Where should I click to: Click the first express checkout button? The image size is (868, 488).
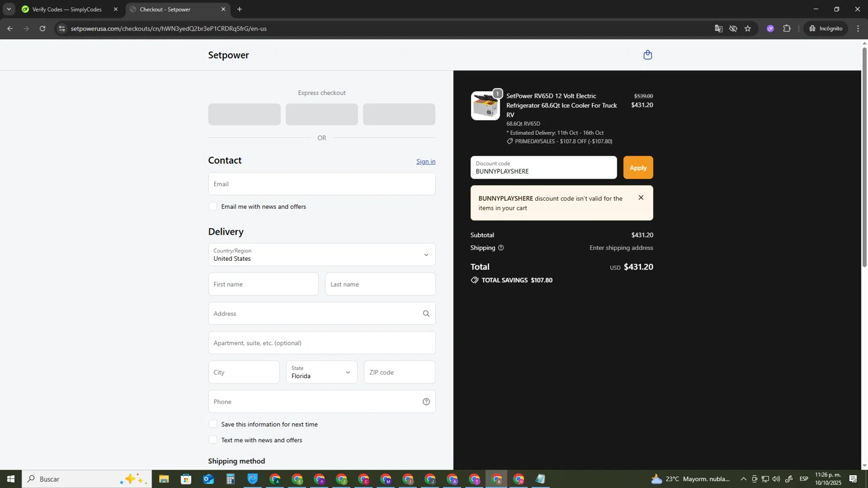pyautogui.click(x=244, y=114)
